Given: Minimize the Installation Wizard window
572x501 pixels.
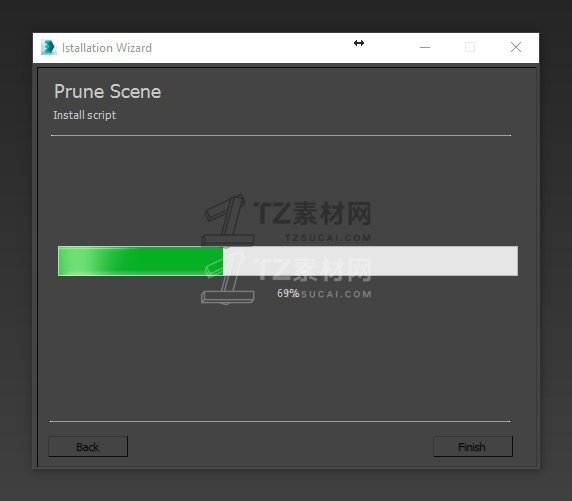Looking at the screenshot, I should click(x=425, y=47).
